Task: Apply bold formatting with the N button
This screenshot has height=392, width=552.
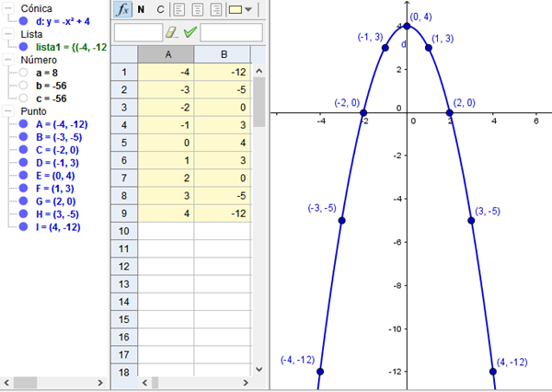Action: pos(142,10)
